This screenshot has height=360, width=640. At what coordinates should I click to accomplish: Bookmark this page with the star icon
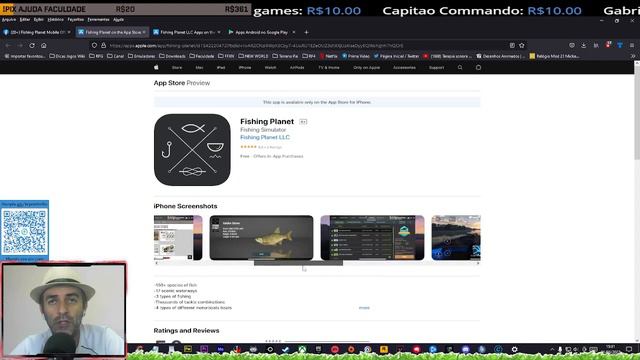coord(522,46)
